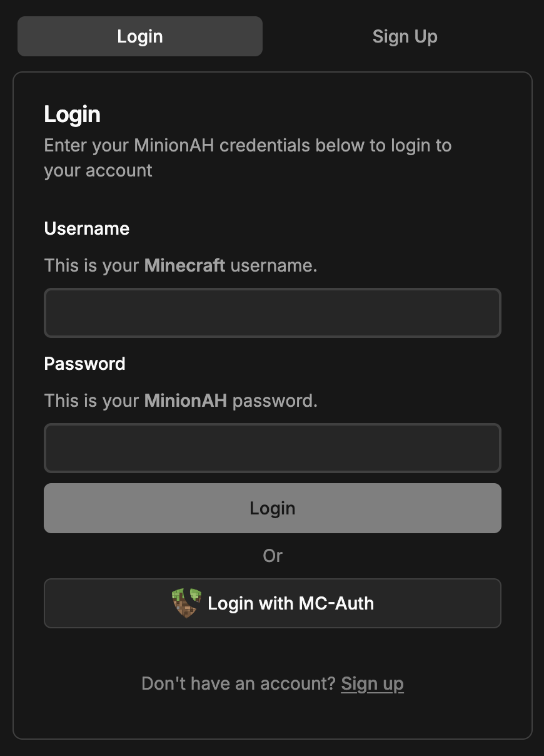This screenshot has width=544, height=756.
Task: Follow the underlined Sign up link
Action: click(x=372, y=684)
